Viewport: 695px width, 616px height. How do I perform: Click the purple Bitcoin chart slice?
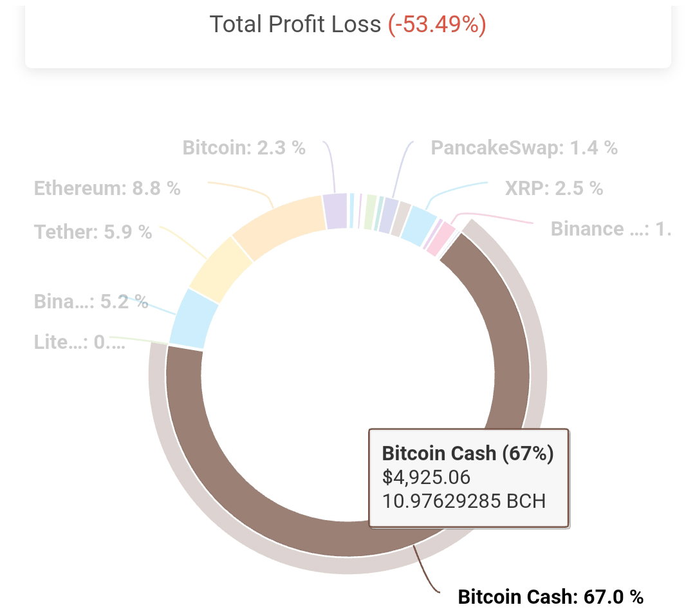pyautogui.click(x=335, y=212)
